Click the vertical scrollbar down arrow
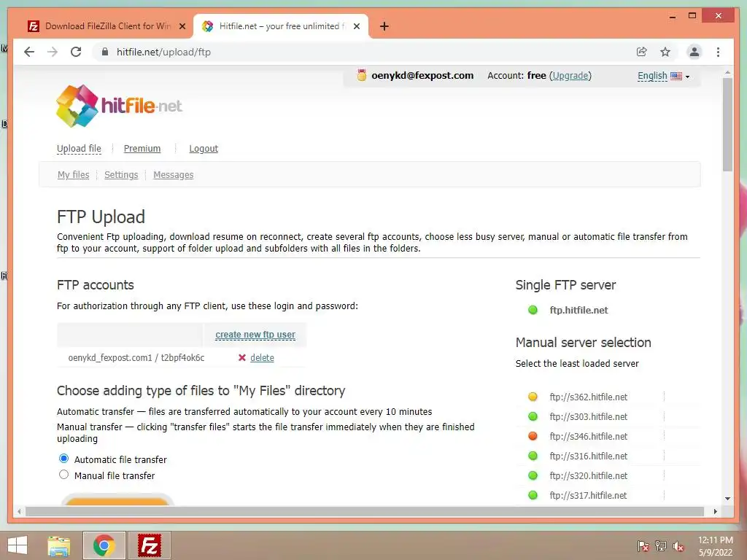747x560 pixels. [727, 499]
